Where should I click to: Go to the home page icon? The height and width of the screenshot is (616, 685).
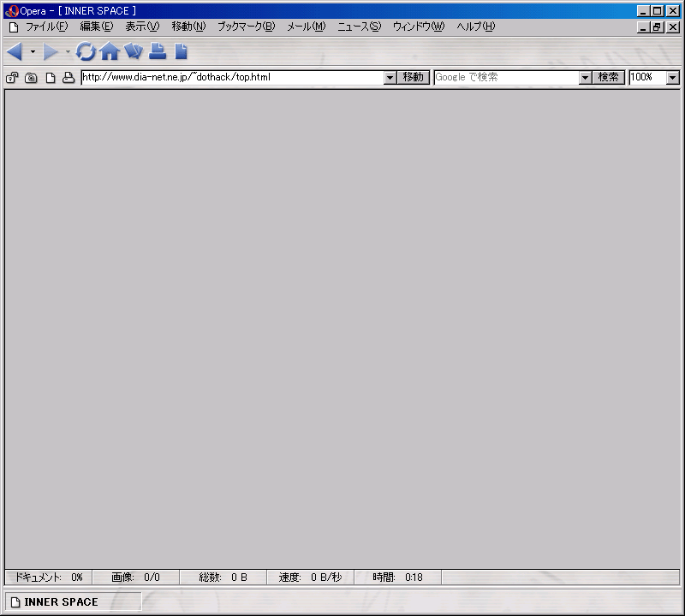click(x=110, y=51)
